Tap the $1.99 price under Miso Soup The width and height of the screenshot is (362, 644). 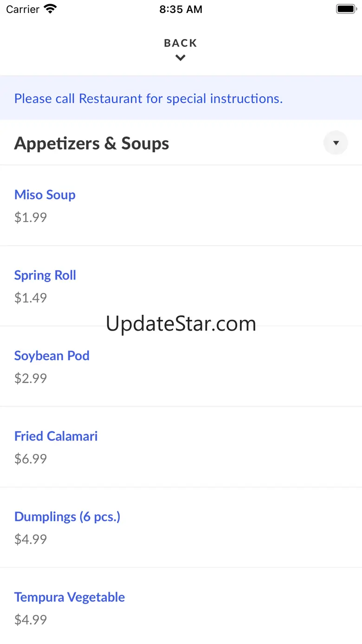point(31,217)
